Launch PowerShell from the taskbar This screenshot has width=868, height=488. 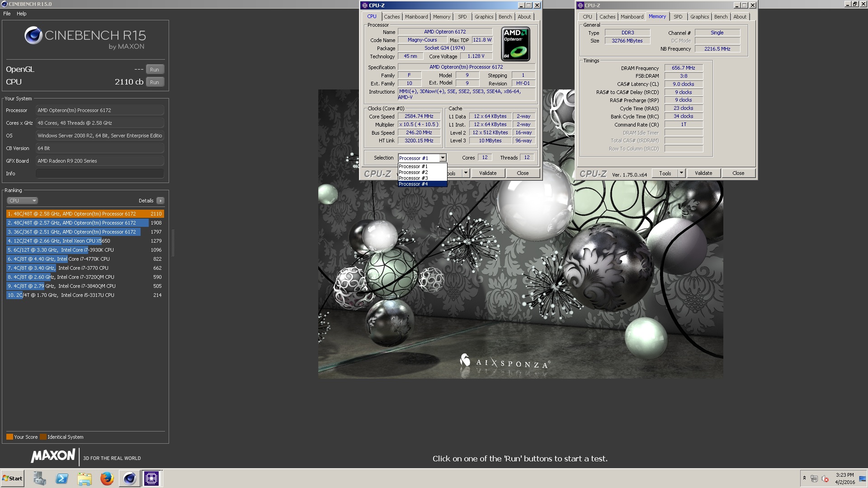pos(62,479)
